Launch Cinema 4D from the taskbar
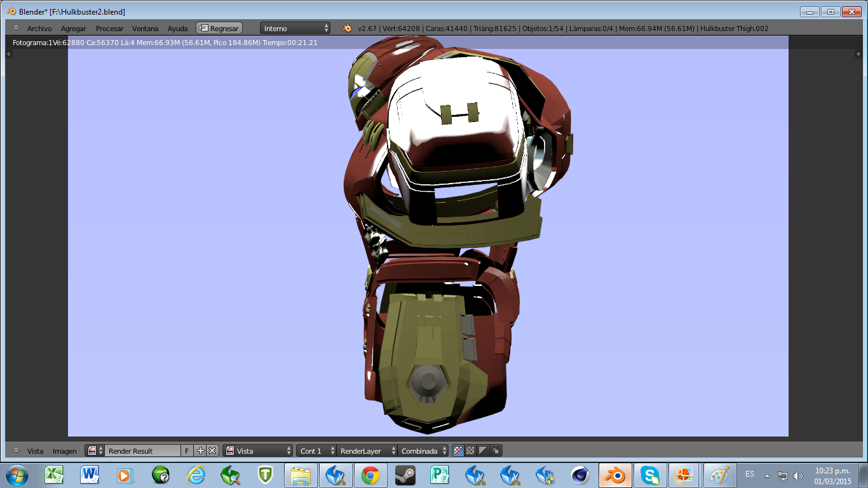The image size is (868, 488). (580, 475)
